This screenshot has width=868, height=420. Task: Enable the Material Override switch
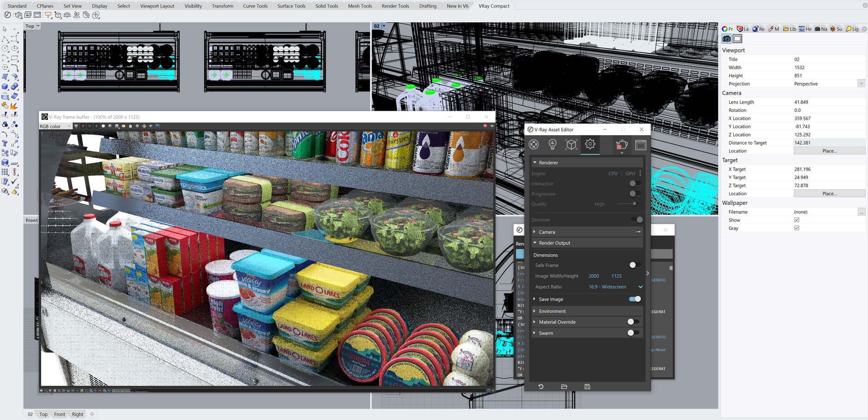633,322
